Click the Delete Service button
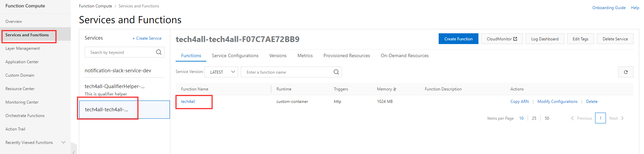Image resolution: width=644 pixels, height=154 pixels. pos(615,39)
